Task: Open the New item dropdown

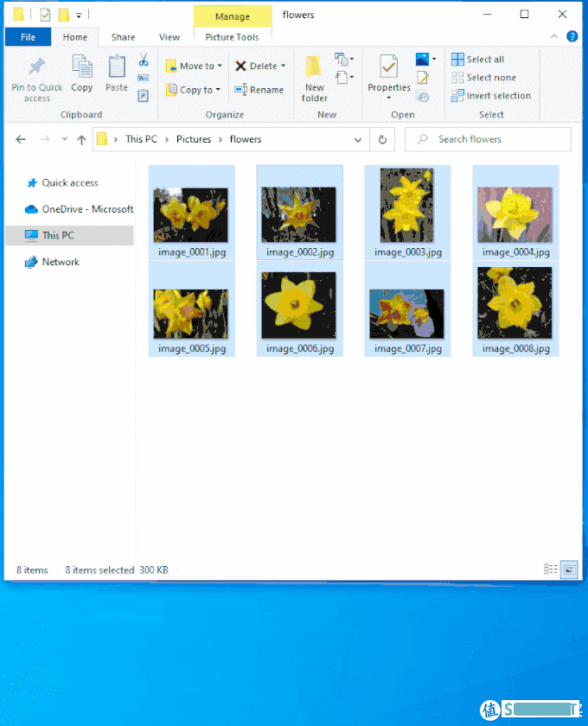Action: point(344,60)
